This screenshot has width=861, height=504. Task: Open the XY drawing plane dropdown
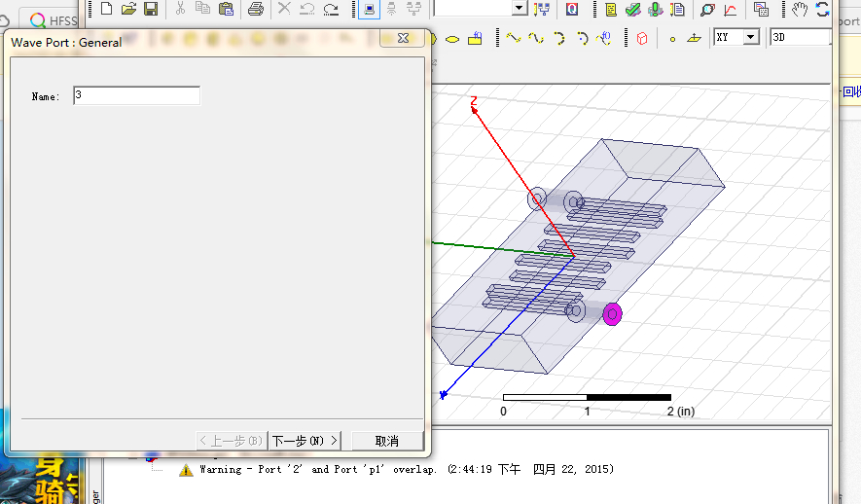tap(750, 37)
